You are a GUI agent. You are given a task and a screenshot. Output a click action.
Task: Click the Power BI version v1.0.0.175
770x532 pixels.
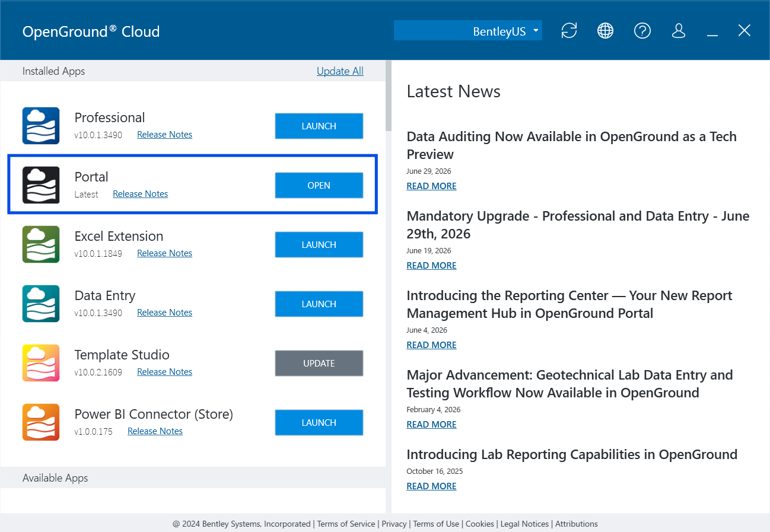click(94, 431)
